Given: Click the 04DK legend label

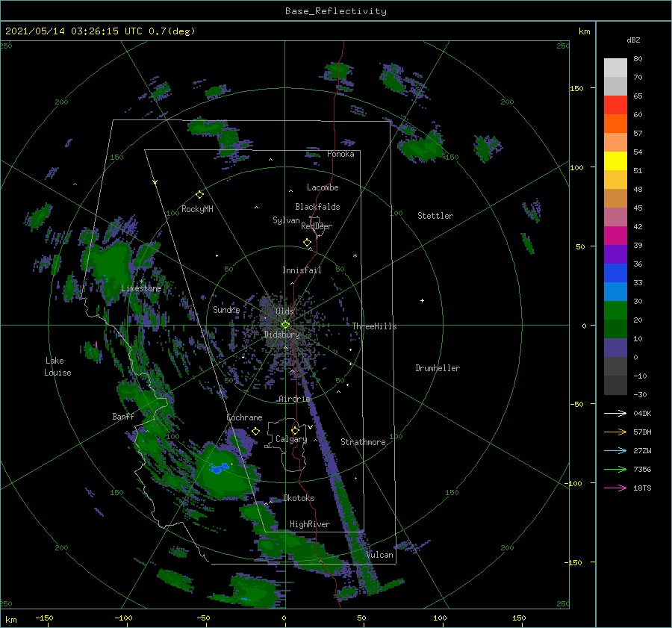Looking at the screenshot, I should coord(642,413).
